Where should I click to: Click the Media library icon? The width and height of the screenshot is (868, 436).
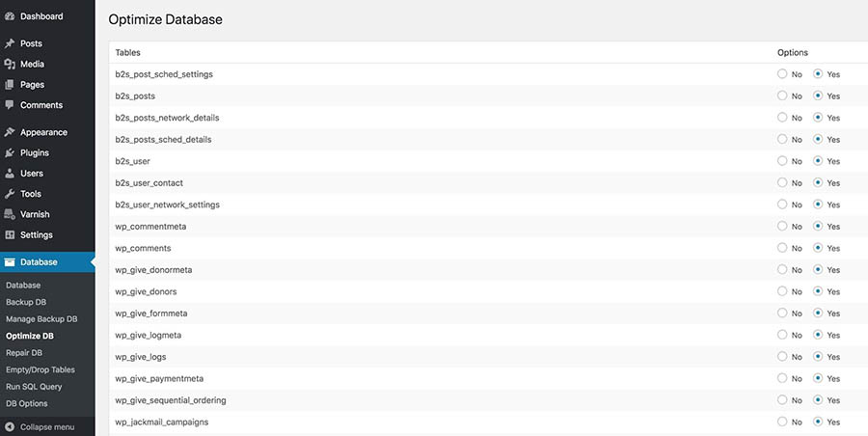point(10,65)
